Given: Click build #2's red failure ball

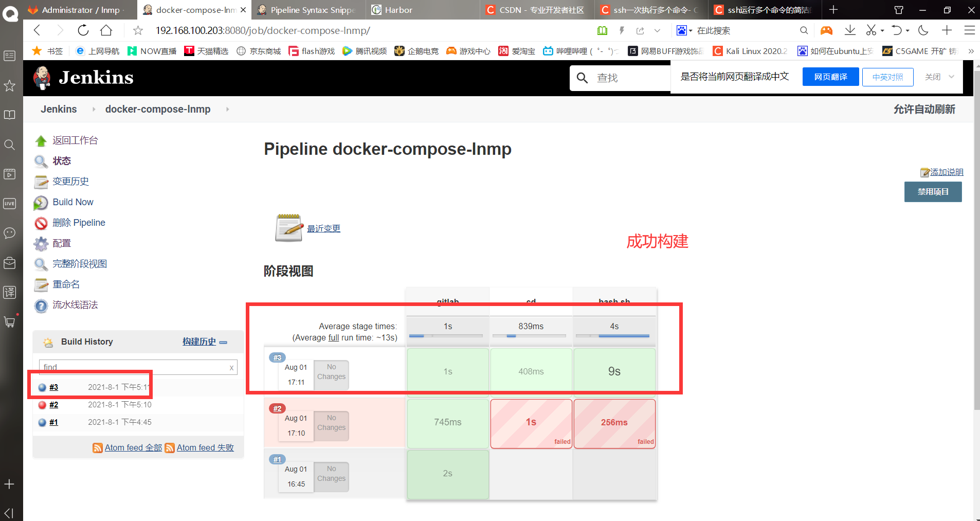Looking at the screenshot, I should (42, 405).
